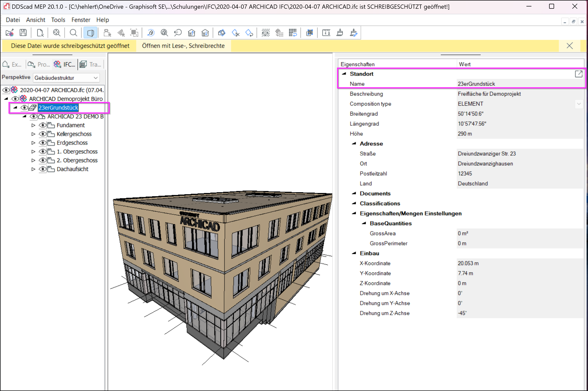The image size is (588, 391).
Task: Click the measure ruler icon
Action: [326, 33]
